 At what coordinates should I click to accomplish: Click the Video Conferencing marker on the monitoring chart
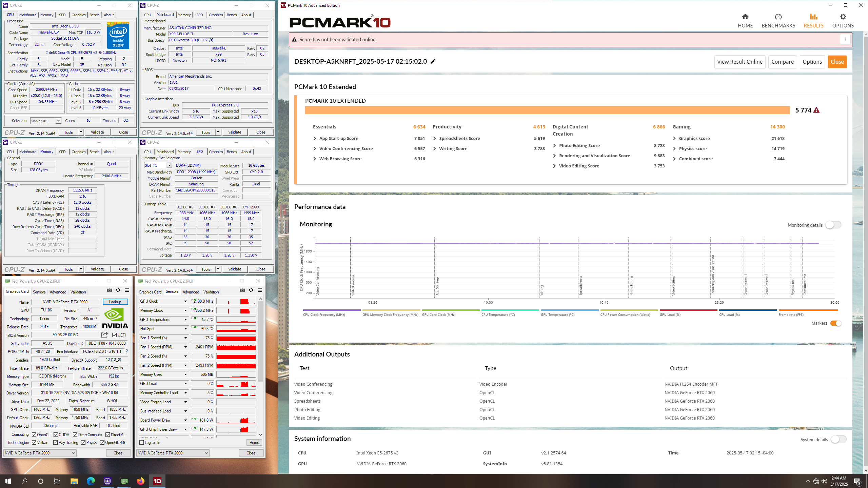pyautogui.click(x=318, y=281)
